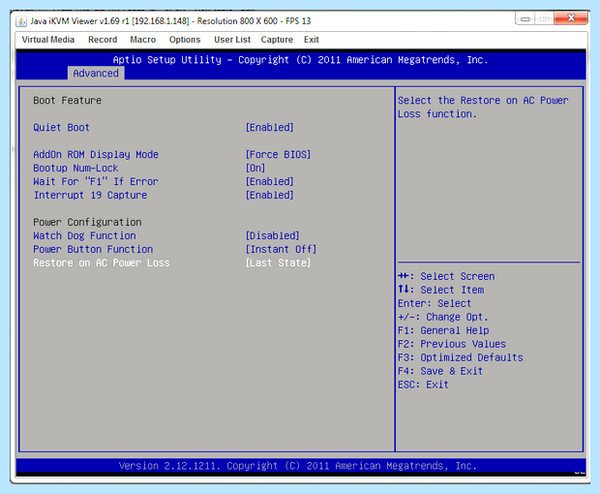The width and height of the screenshot is (600, 494).
Task: Click the help text about AC Power Loss
Action: click(x=483, y=107)
